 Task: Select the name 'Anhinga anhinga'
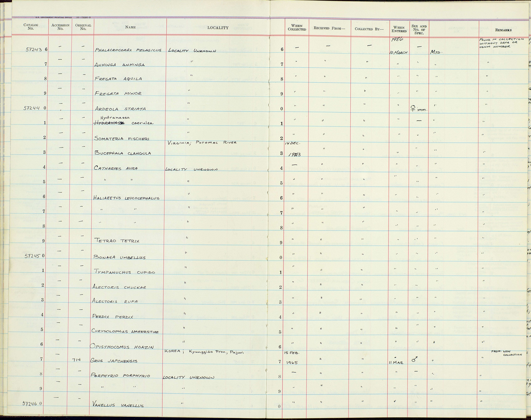click(x=120, y=65)
